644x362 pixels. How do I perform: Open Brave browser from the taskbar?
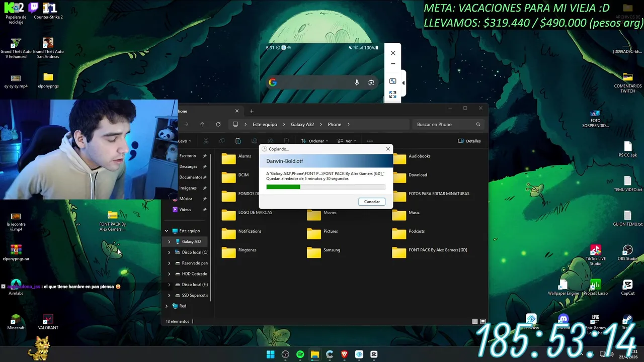tap(344, 354)
